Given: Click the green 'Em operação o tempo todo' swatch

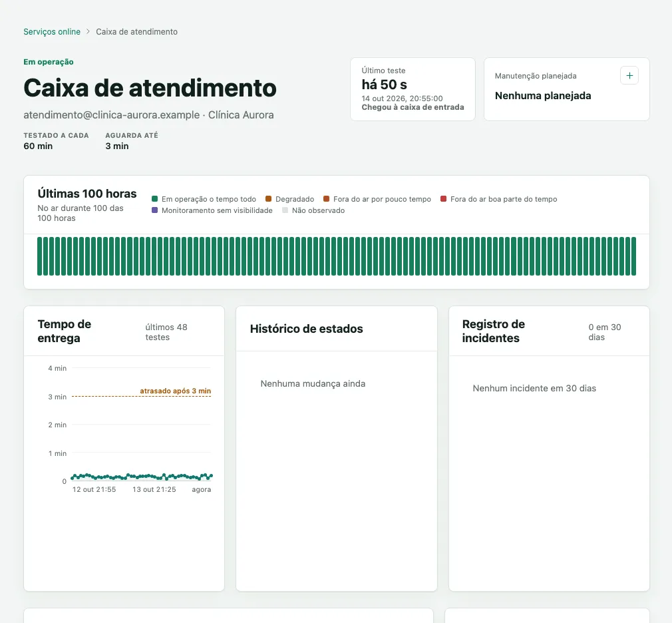Looking at the screenshot, I should click(x=155, y=199).
